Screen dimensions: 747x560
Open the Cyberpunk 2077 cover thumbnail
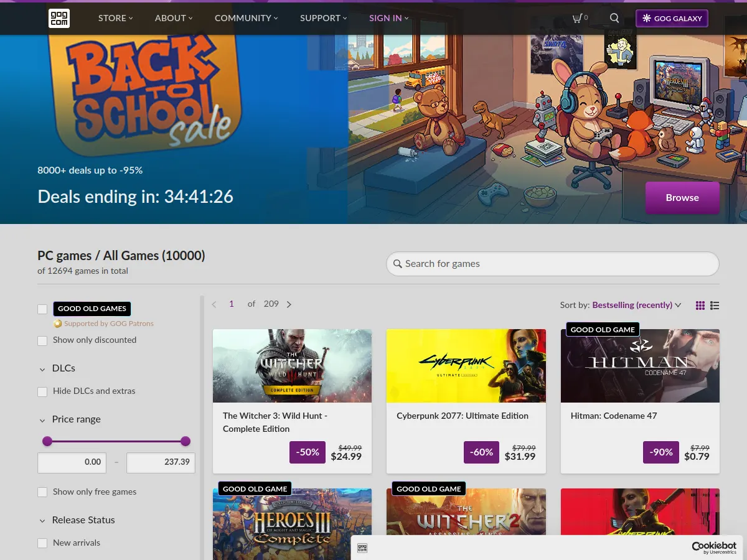(x=466, y=366)
